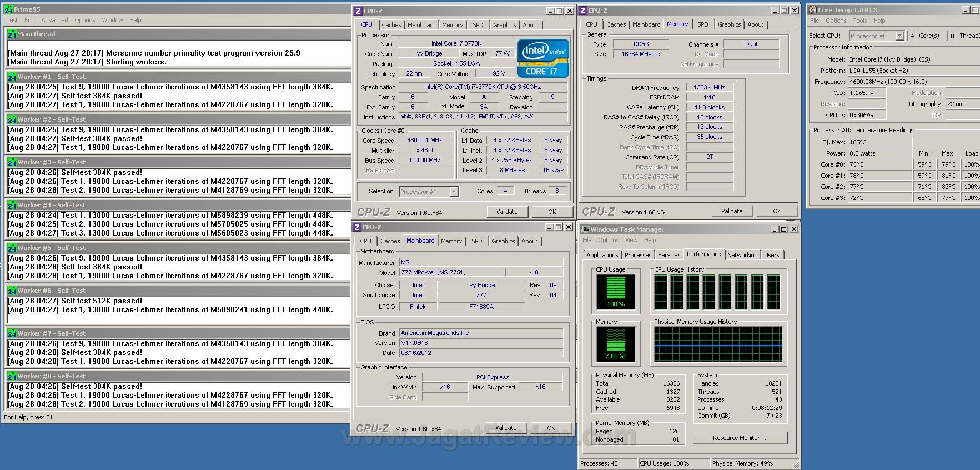Screen dimensions: 980x470
Task: Click the LPCIO chip field F71889A
Action: tap(481, 307)
